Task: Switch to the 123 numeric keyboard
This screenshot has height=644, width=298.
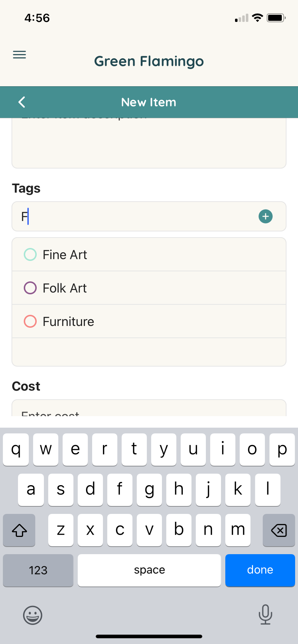Action: [38, 570]
